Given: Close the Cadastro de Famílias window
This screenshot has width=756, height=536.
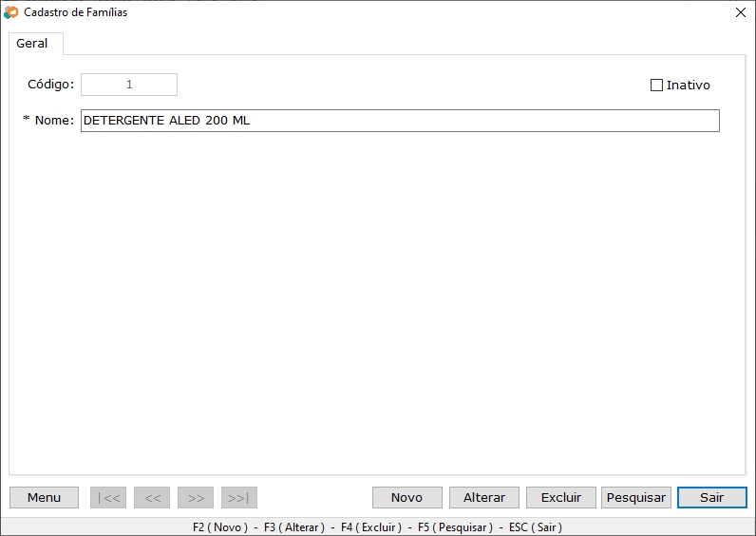Looking at the screenshot, I should pyautogui.click(x=741, y=12).
